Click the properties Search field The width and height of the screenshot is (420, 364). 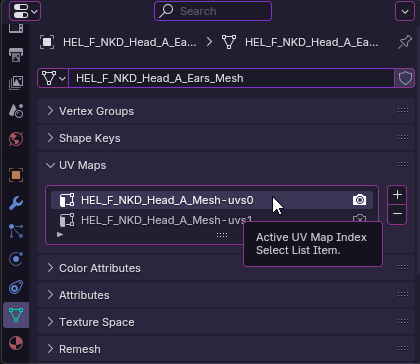tap(213, 11)
